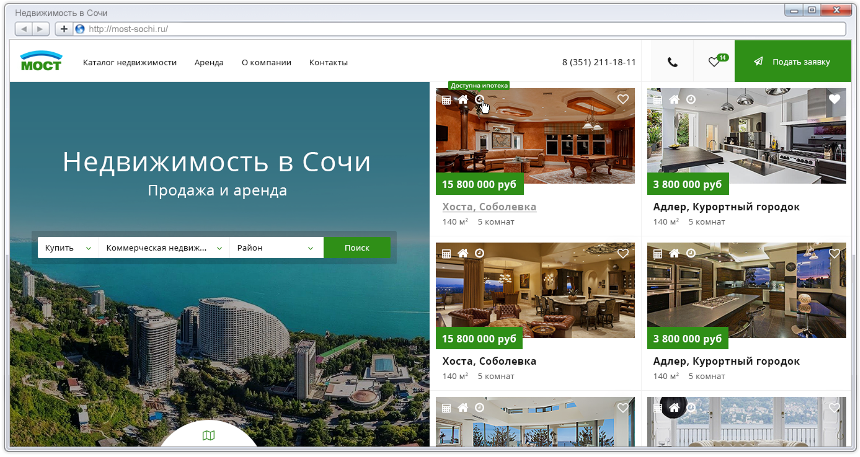Click the map icon at the hero bottom
Viewport: 860px width, 457px height.
[x=208, y=436]
